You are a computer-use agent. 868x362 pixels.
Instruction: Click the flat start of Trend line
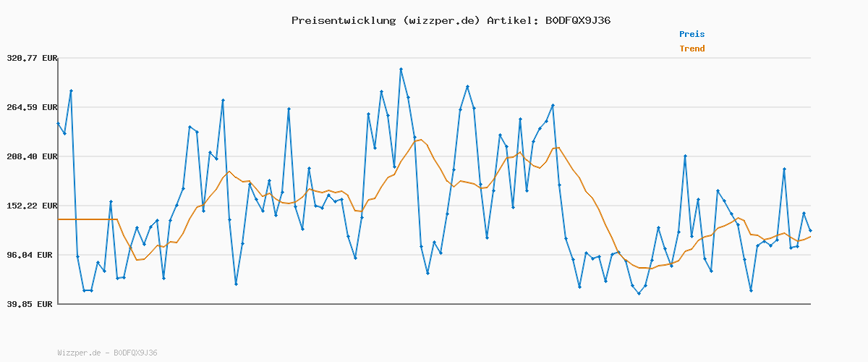[87, 219]
